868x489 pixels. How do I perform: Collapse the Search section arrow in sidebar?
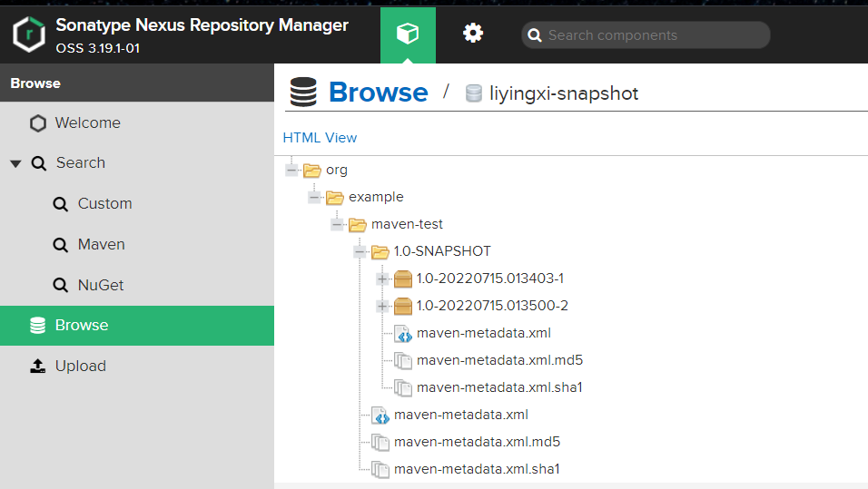coord(15,163)
